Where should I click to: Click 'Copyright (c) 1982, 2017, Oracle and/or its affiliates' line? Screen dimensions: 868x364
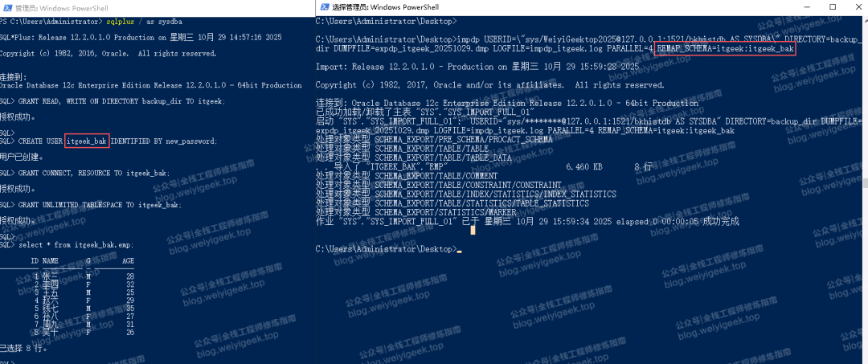[490, 85]
